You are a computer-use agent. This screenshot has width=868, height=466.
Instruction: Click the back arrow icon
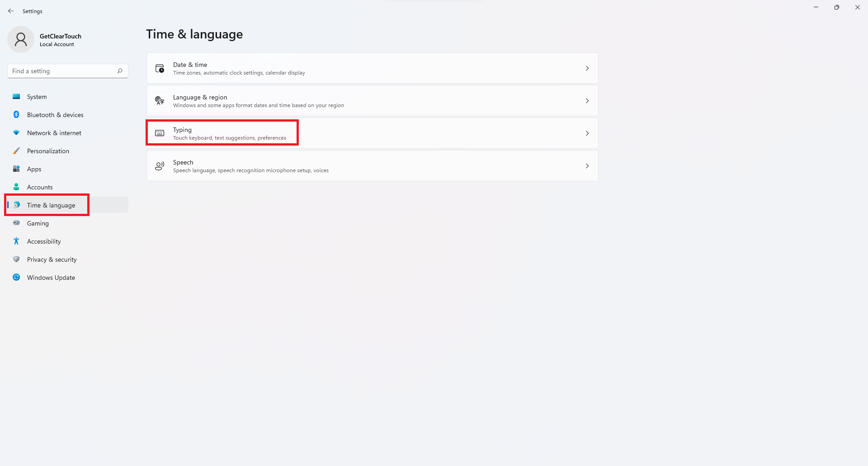pos(11,11)
